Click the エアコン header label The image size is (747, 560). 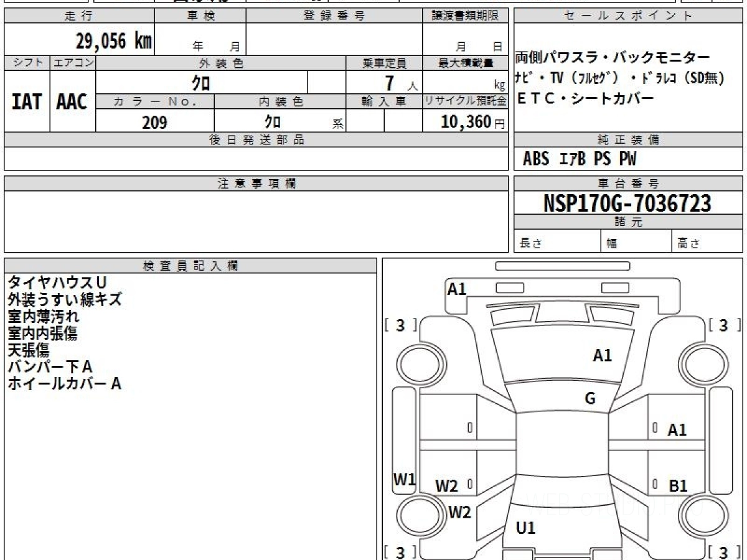point(73,63)
